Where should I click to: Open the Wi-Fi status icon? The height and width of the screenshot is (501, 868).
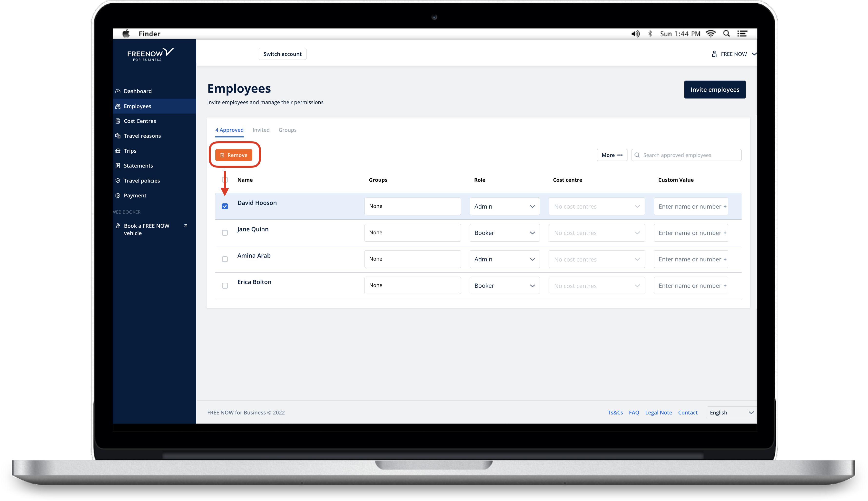click(711, 34)
